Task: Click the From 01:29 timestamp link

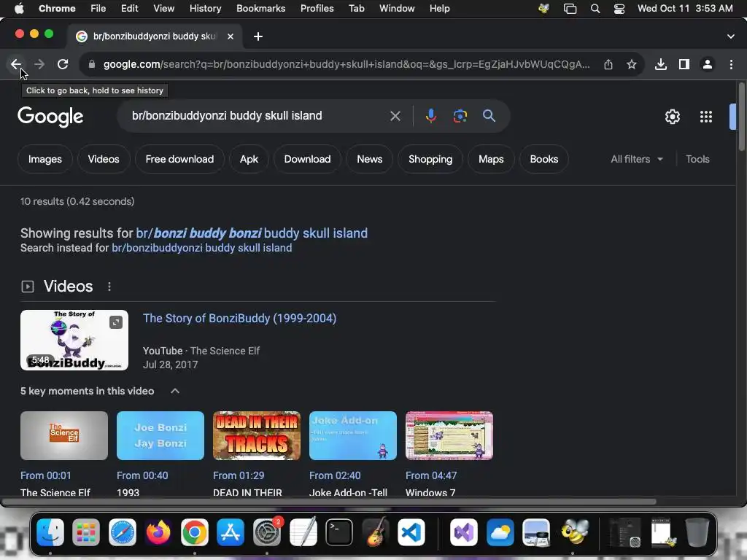Action: coord(239,475)
